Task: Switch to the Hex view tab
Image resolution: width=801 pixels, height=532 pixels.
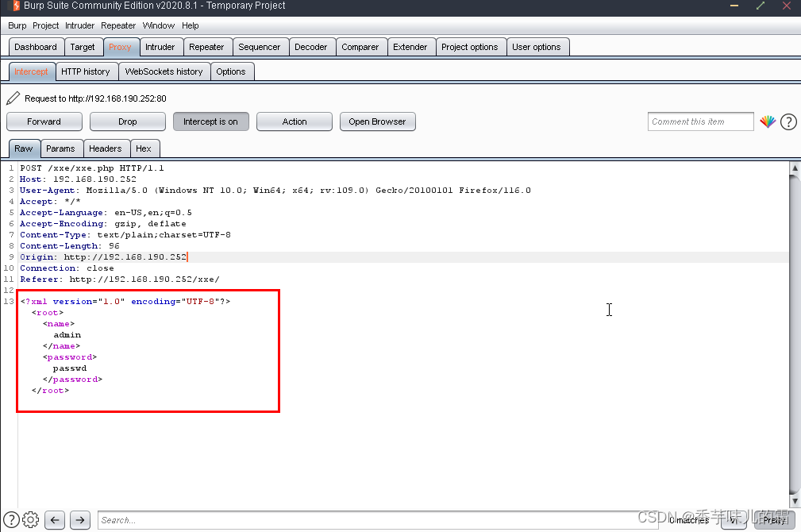Action: coord(144,148)
